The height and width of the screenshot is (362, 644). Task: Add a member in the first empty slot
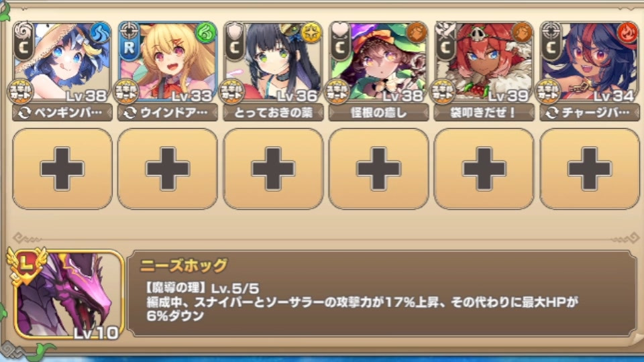coord(62,169)
